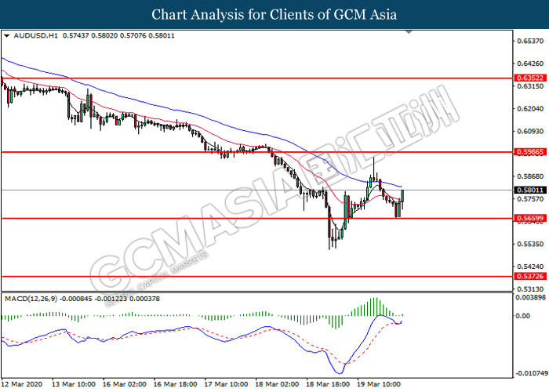Click the 0.56599 red price level label
The width and height of the screenshot is (549, 392).
pos(530,218)
